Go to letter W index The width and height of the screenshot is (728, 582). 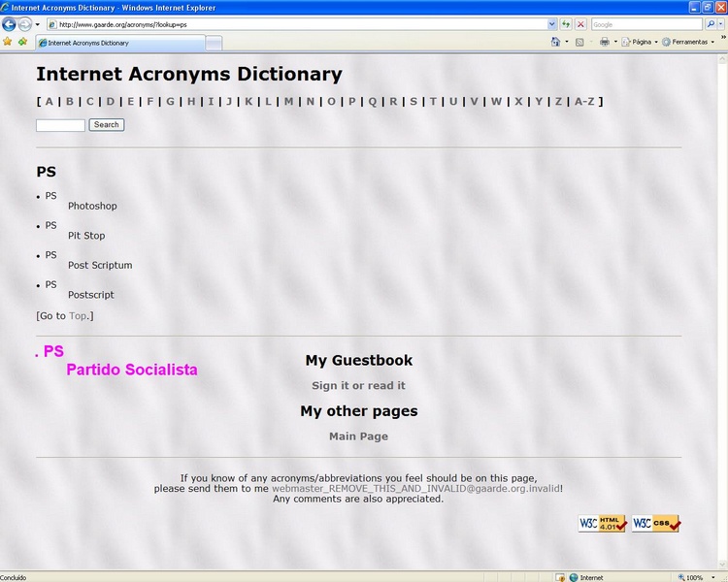pyautogui.click(x=496, y=101)
